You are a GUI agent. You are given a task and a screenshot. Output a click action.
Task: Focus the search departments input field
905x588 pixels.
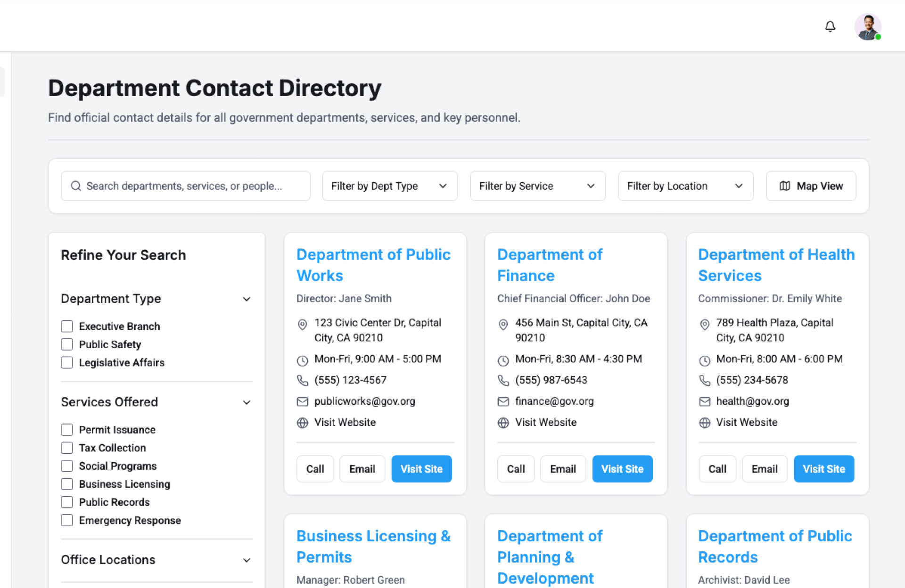193,186
